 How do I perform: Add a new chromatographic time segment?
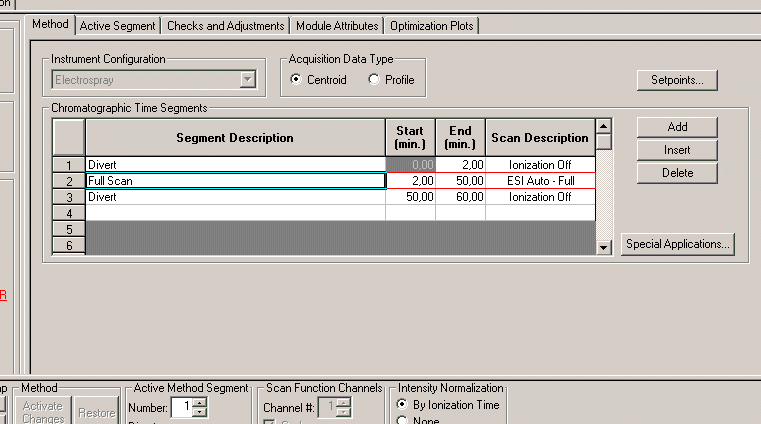click(677, 127)
